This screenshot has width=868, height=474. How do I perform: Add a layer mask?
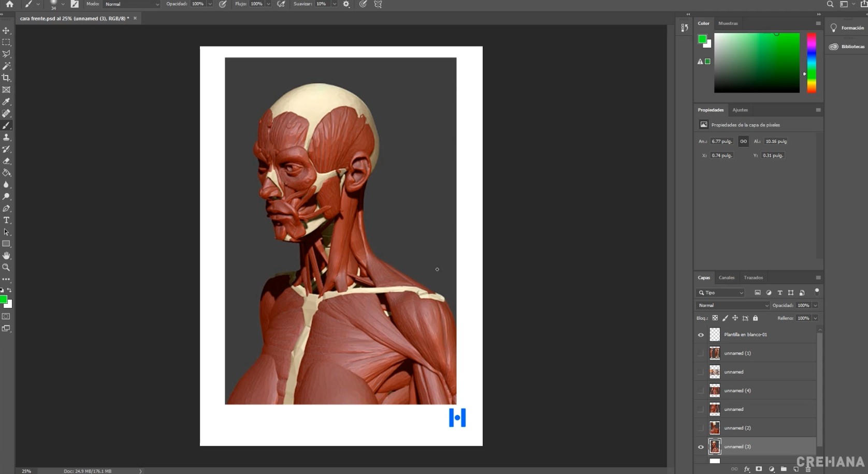[759, 469]
